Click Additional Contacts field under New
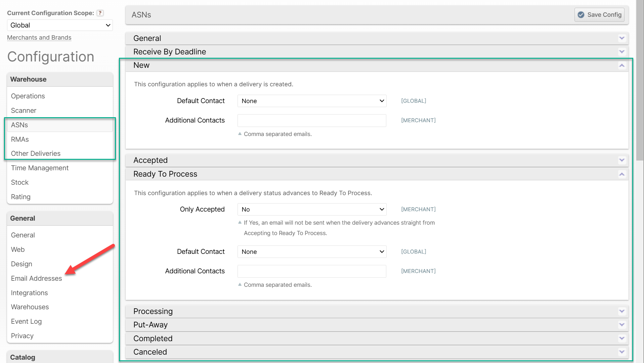The height and width of the screenshot is (363, 644). tap(312, 121)
